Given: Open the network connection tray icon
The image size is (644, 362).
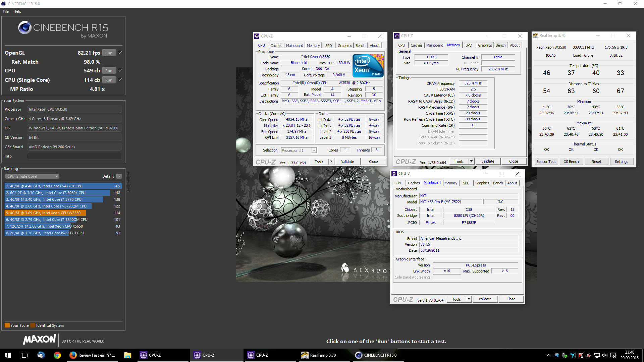Looking at the screenshot, I should pos(597,355).
